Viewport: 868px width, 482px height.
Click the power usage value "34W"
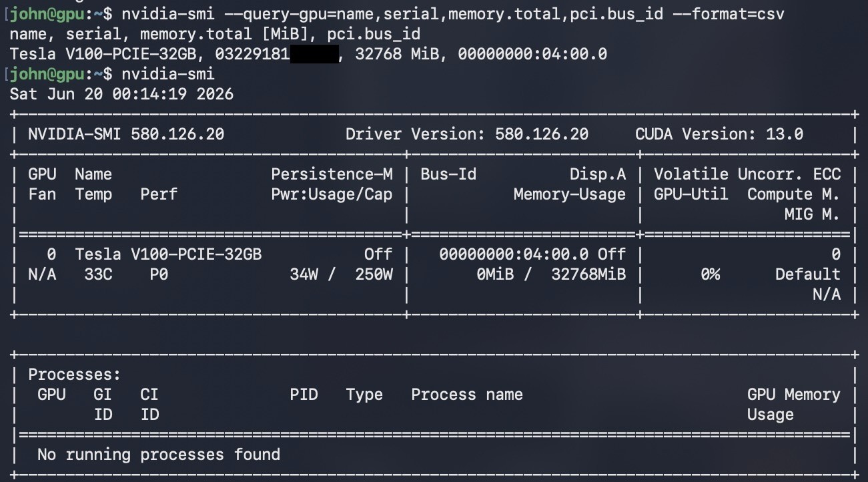[x=304, y=274]
